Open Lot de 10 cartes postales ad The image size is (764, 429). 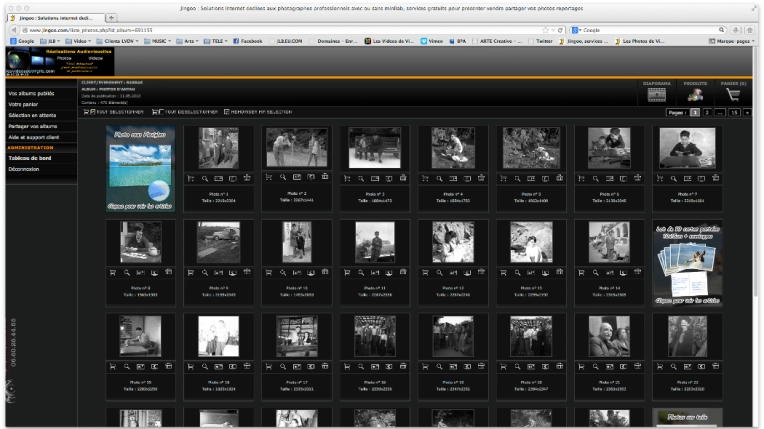tap(688, 263)
